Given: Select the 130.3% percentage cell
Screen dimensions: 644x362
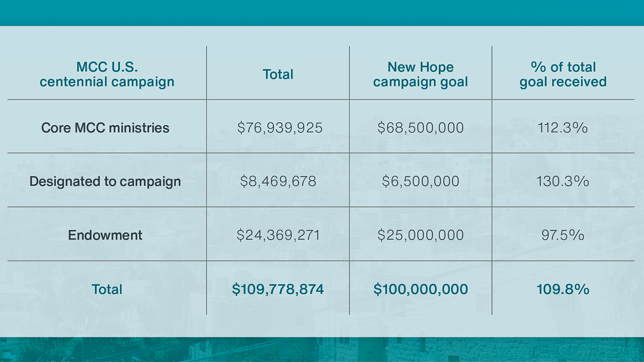Looking at the screenshot, I should [x=562, y=182].
